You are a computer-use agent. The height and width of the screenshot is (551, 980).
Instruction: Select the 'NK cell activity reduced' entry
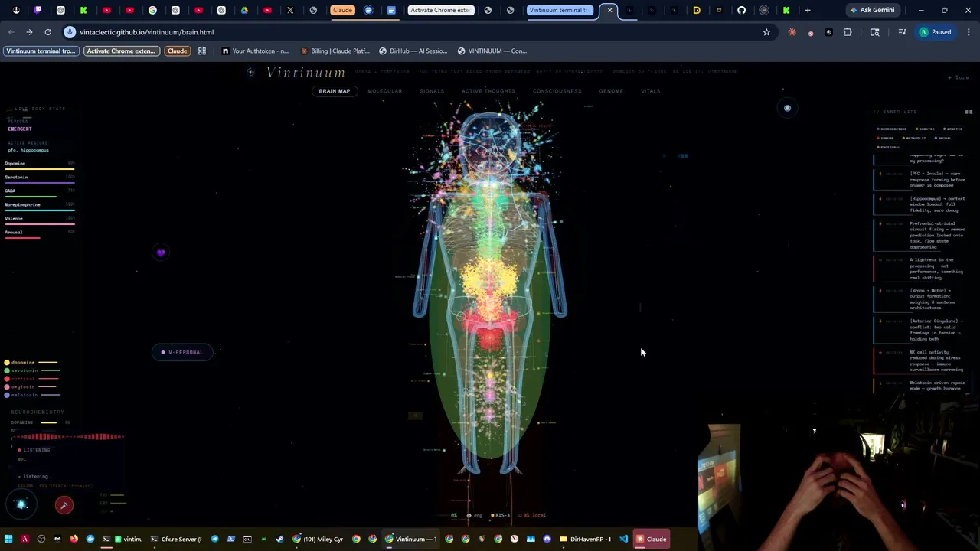922,360
